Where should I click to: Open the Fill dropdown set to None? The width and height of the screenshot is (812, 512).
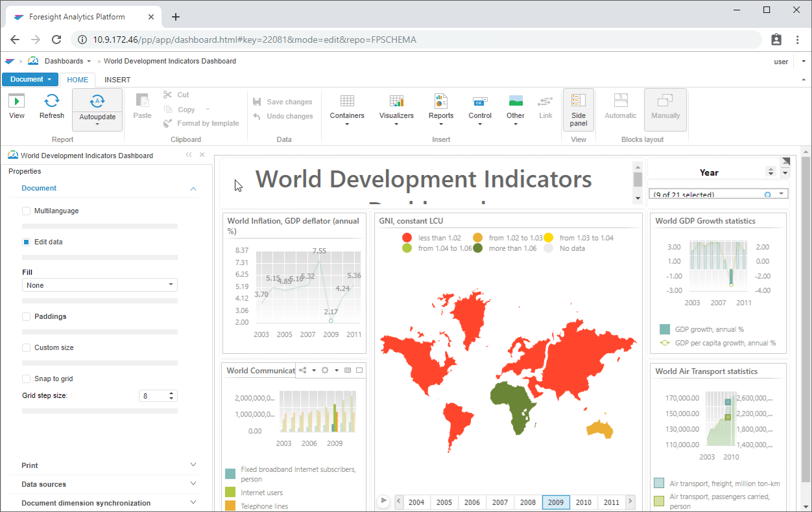[x=99, y=285]
